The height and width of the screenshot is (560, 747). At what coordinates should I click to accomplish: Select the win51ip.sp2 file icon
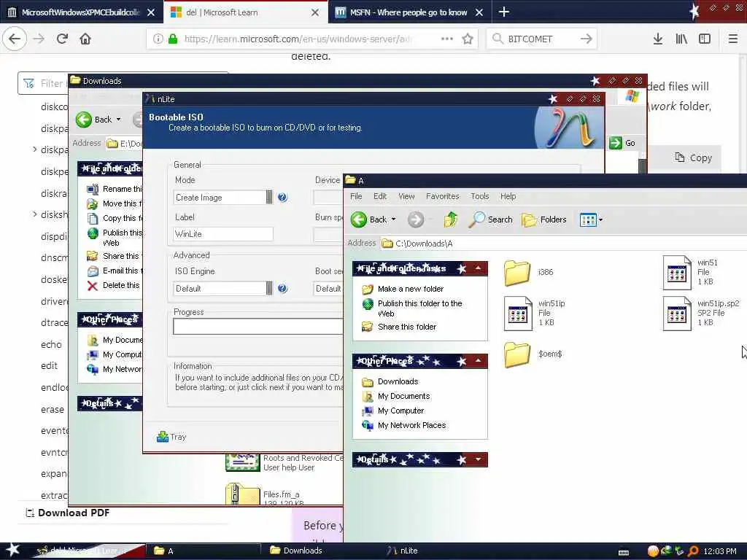[677, 314]
